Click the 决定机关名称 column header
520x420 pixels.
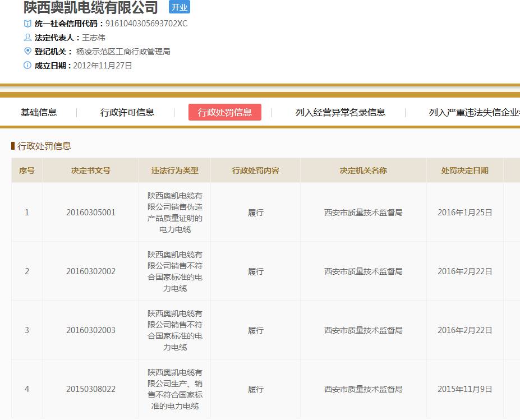pos(363,170)
